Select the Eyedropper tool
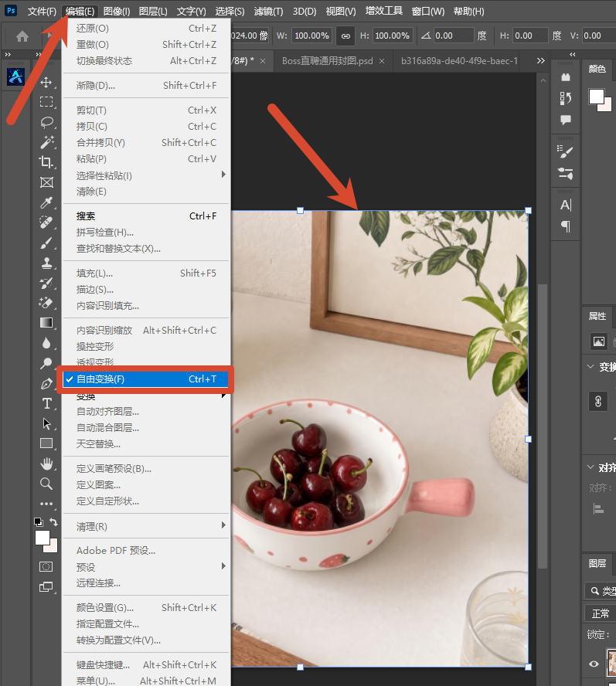The width and height of the screenshot is (616, 686). (x=46, y=202)
